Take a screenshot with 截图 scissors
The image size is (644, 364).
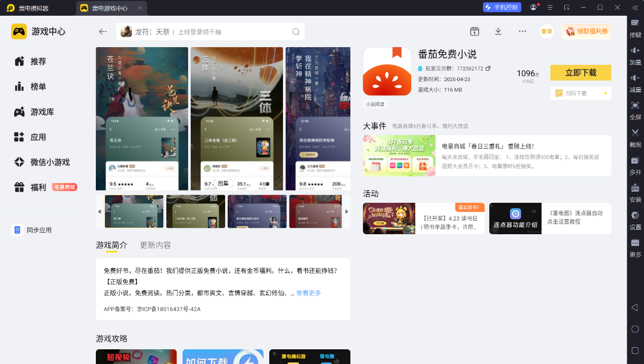[x=635, y=138]
